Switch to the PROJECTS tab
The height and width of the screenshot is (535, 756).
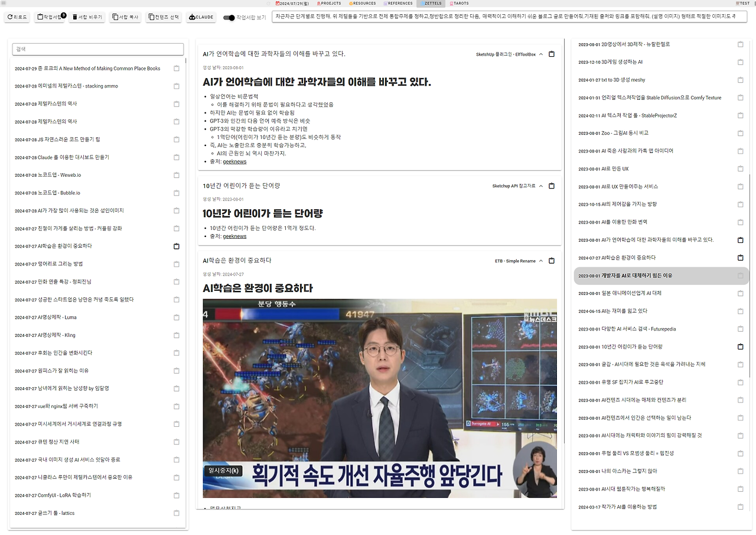pyautogui.click(x=329, y=4)
